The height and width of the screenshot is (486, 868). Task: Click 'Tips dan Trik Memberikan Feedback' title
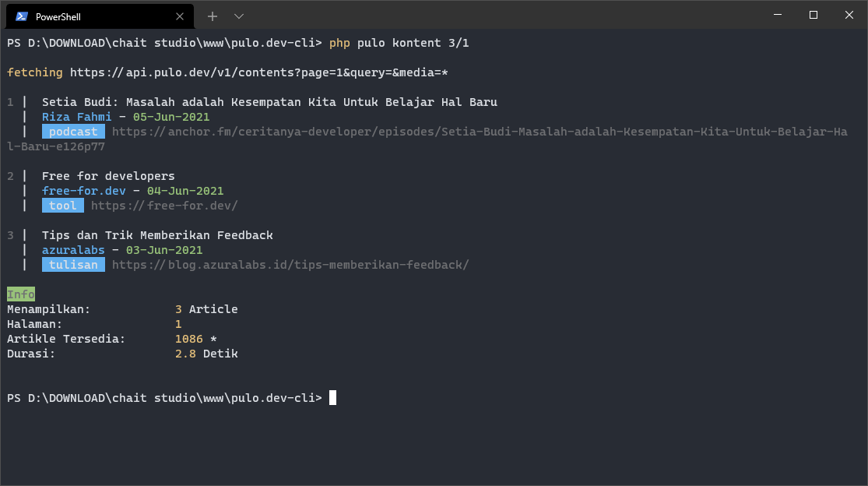coord(158,235)
